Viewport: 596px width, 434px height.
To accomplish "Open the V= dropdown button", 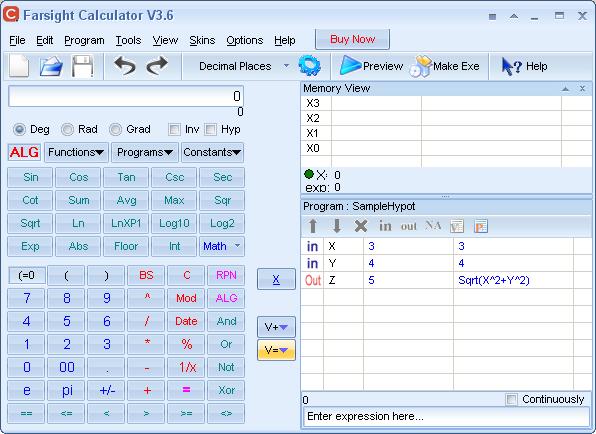I will pyautogui.click(x=276, y=350).
